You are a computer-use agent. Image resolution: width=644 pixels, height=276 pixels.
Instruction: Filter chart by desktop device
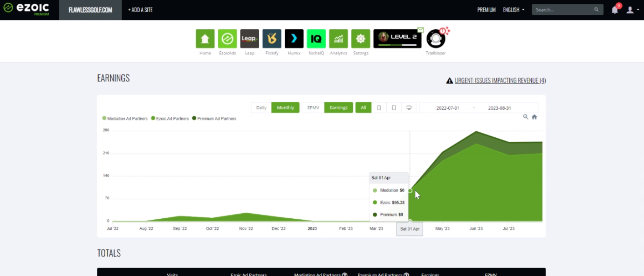tap(409, 108)
